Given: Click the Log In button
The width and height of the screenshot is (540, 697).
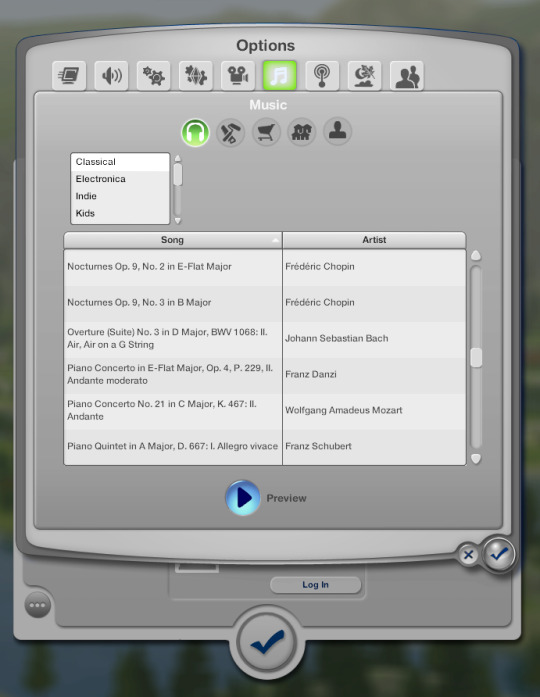Looking at the screenshot, I should click(x=315, y=585).
